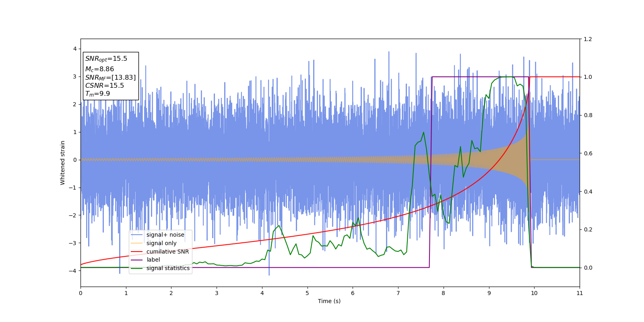Click right y-axis tick label 0.0

tap(588, 268)
